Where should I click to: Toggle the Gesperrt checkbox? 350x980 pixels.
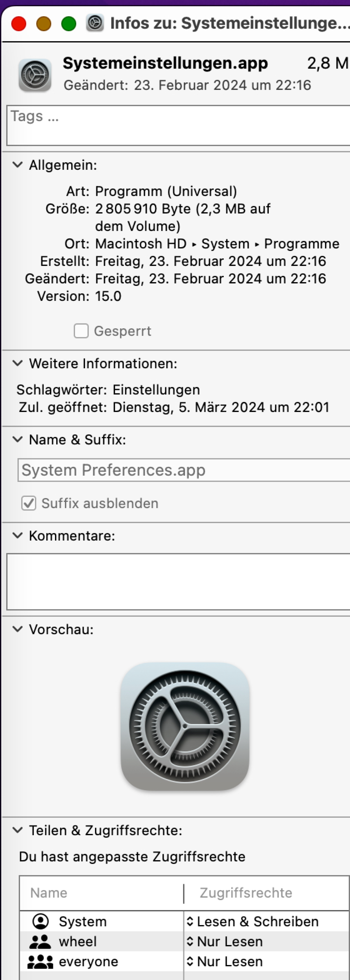click(81, 331)
